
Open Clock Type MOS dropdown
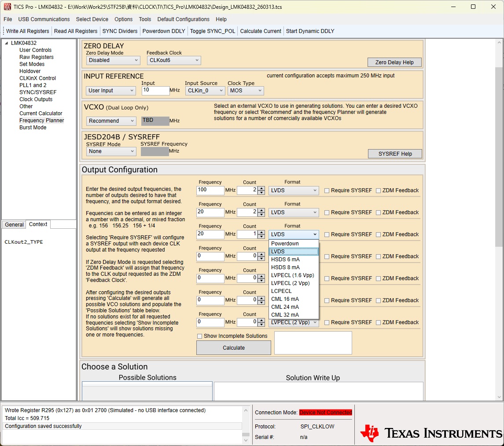(246, 91)
